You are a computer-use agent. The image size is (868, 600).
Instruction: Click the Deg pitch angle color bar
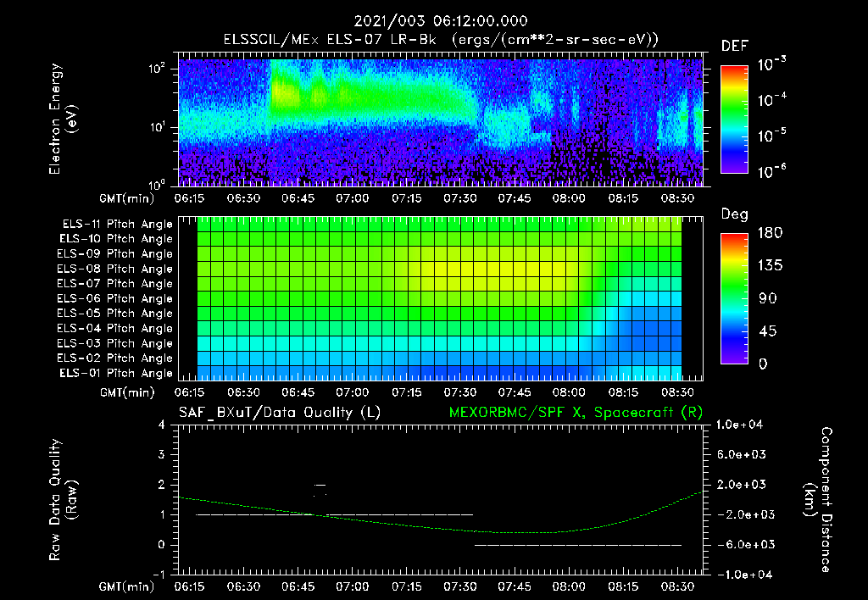click(734, 298)
